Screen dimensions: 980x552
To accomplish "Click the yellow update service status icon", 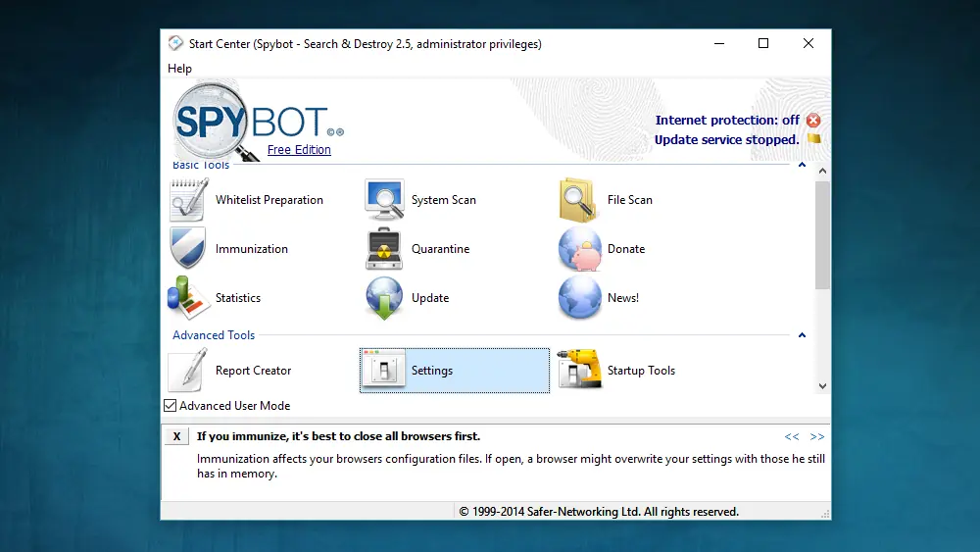I will click(813, 139).
